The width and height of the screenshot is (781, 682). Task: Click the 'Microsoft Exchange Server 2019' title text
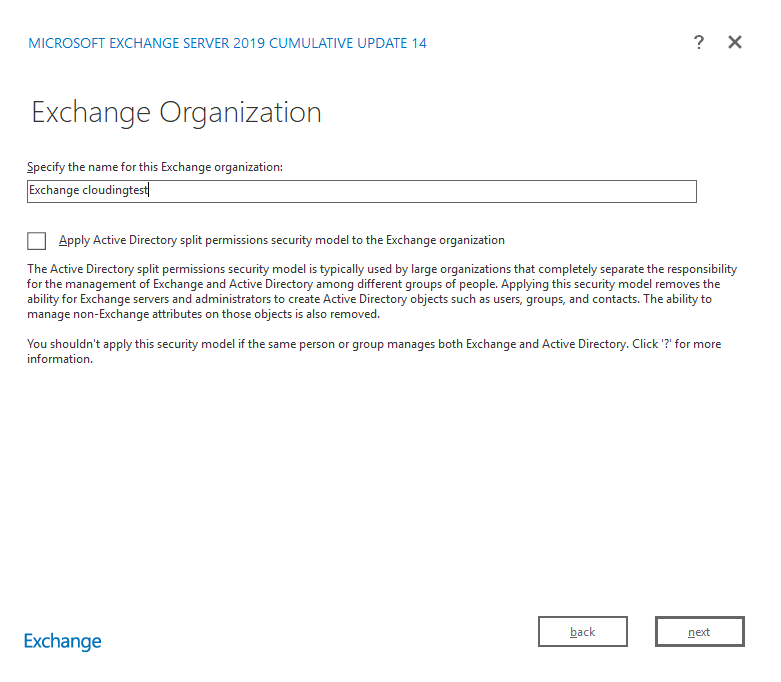tap(150, 43)
